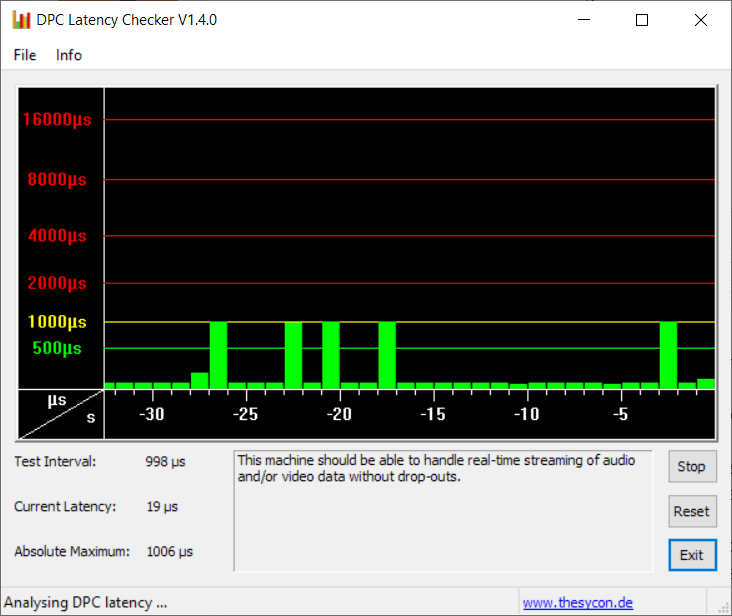Stop the latency analysis
This screenshot has height=616, width=732.
click(692, 466)
